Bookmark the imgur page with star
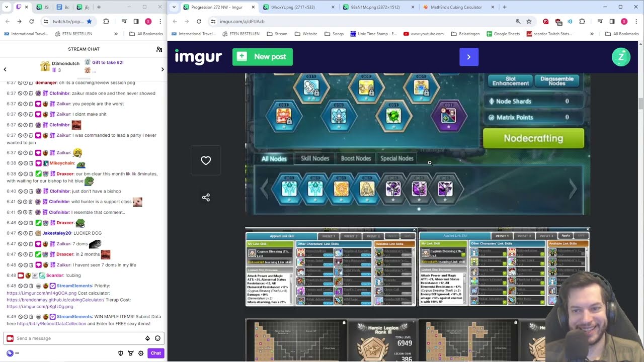The image size is (644, 362). point(529,22)
